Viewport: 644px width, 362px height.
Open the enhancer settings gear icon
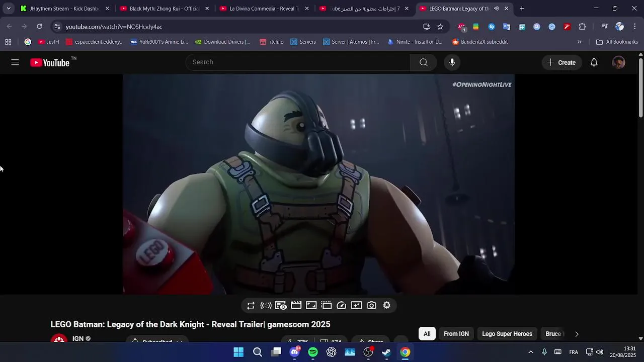(x=387, y=306)
